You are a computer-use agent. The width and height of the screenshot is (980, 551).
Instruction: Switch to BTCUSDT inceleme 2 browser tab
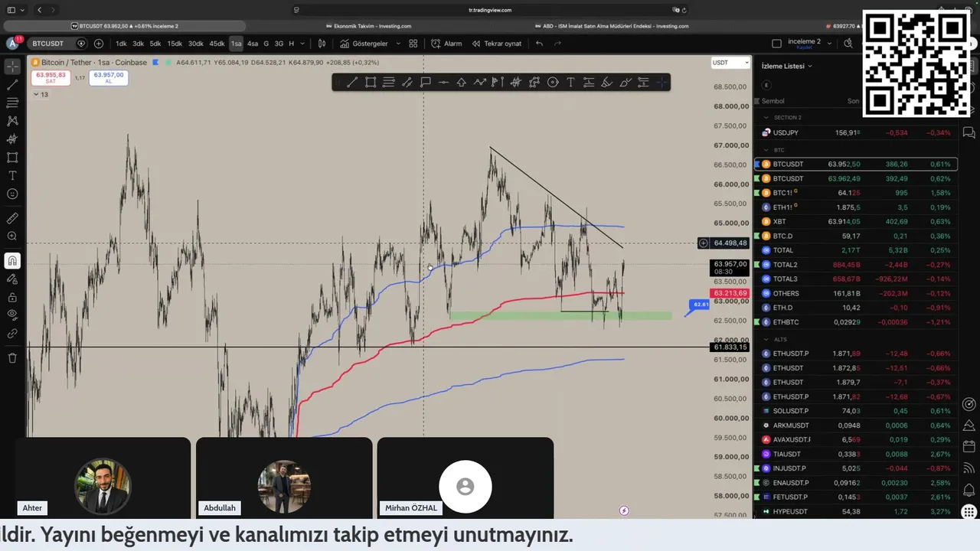click(126, 26)
